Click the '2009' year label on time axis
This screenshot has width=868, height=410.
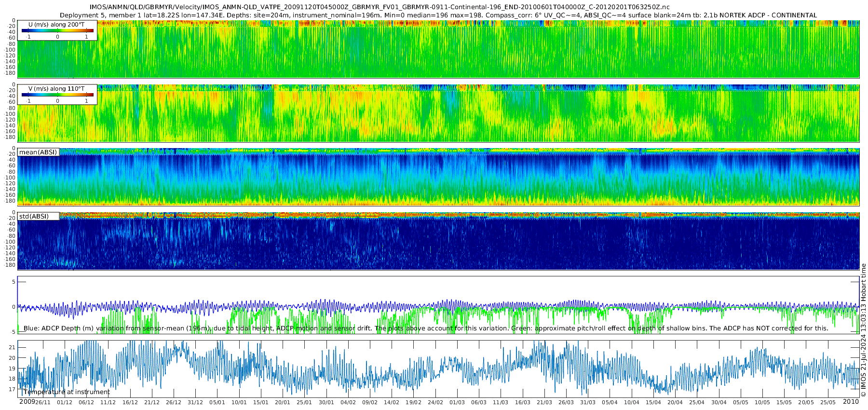(27, 401)
